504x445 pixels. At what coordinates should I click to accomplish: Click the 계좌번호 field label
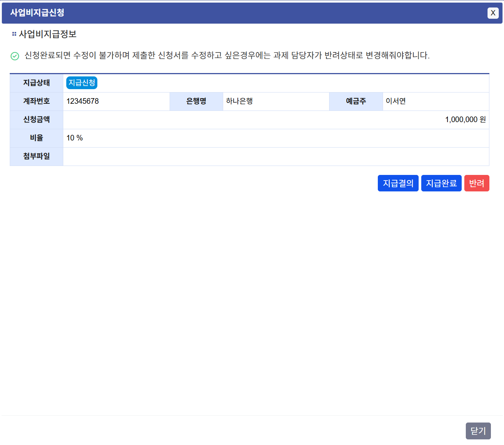point(37,101)
